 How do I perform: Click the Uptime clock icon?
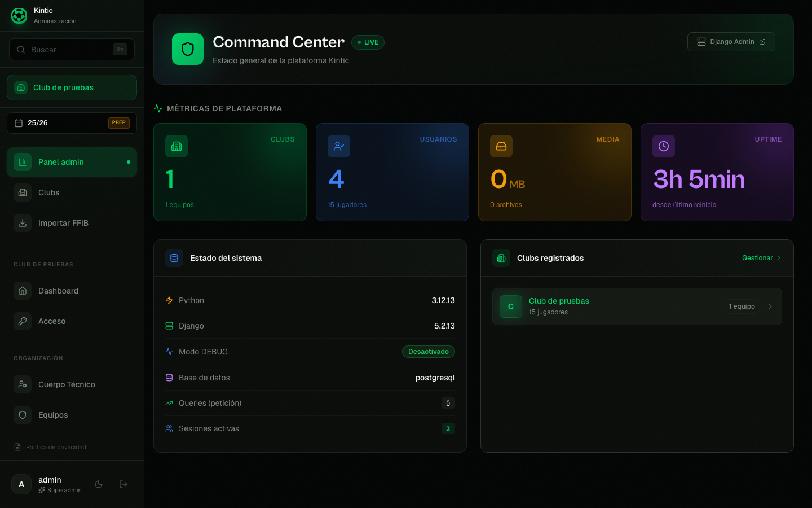click(664, 146)
